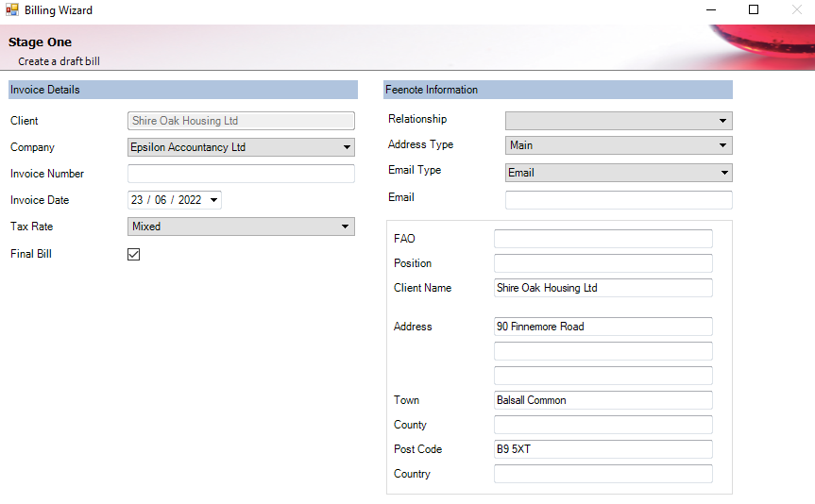Click the Email address input field

click(619, 200)
